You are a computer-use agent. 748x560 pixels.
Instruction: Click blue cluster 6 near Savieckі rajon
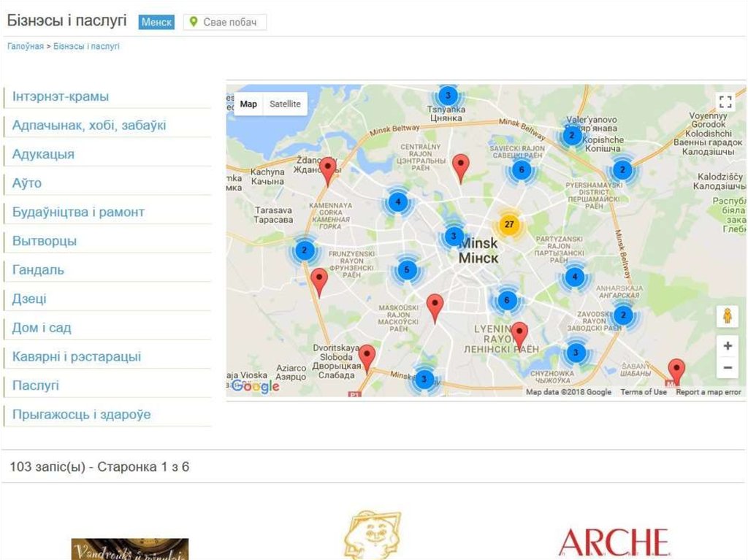click(520, 170)
